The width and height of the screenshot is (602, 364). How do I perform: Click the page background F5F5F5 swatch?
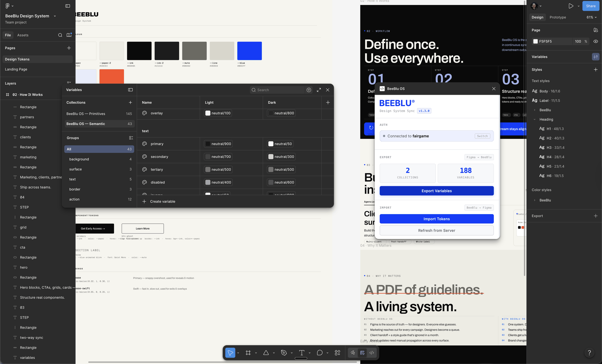[535, 41]
